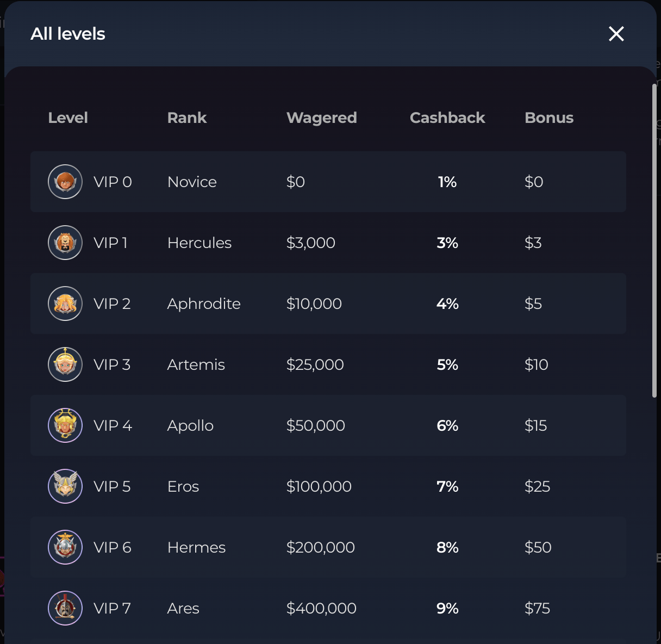Click the Novice VIP 0 avatar icon

point(65,182)
